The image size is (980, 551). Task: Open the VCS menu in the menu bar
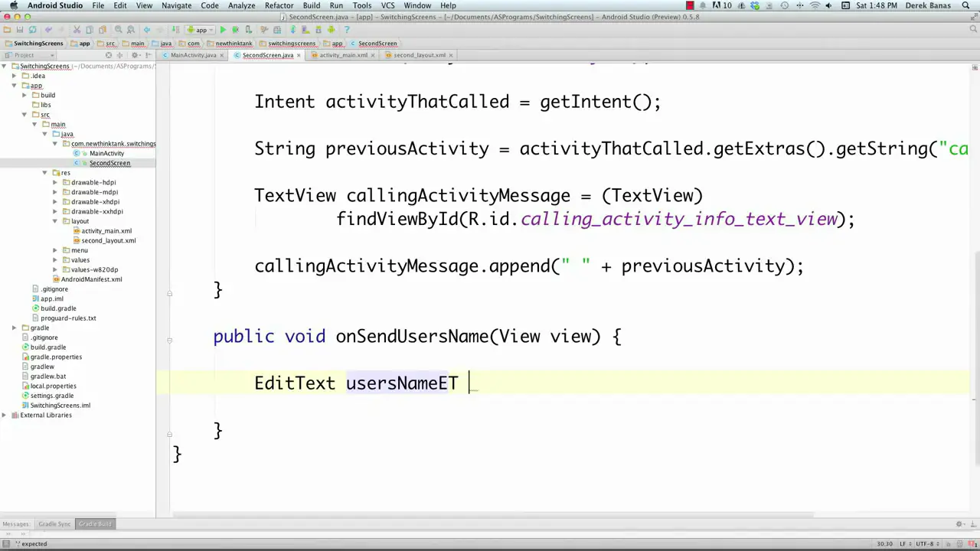(x=389, y=5)
